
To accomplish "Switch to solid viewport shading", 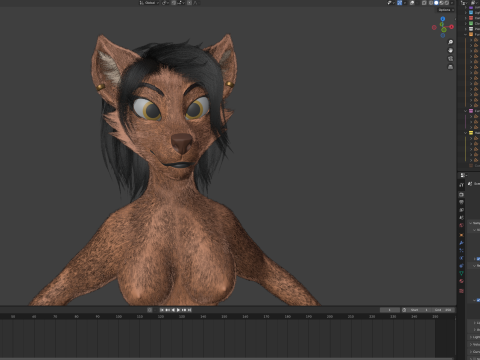I will 436,3.
